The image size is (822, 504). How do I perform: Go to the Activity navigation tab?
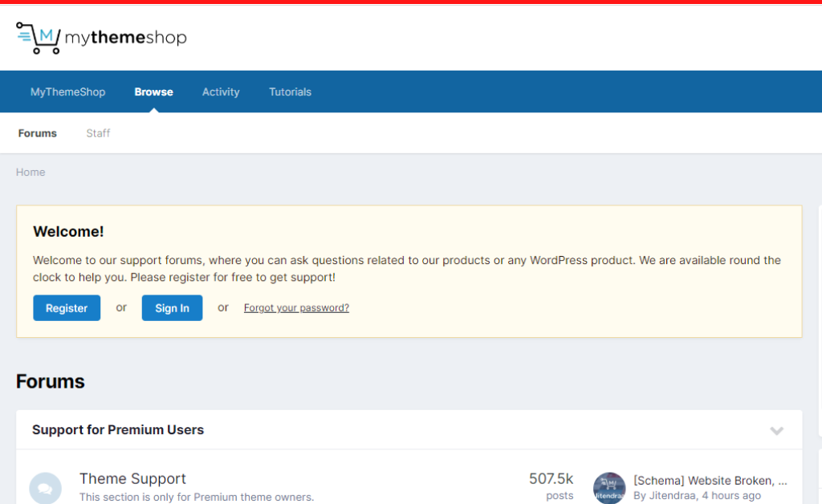pyautogui.click(x=221, y=91)
